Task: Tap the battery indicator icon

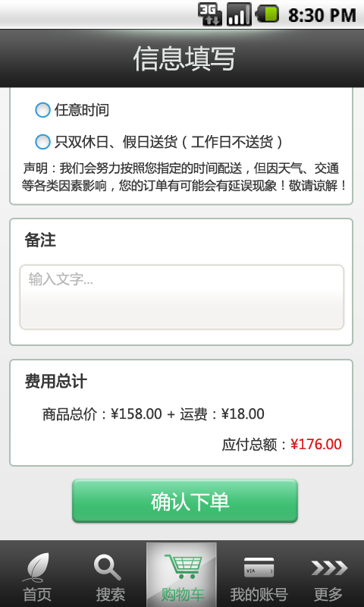Action: pyautogui.click(x=267, y=13)
